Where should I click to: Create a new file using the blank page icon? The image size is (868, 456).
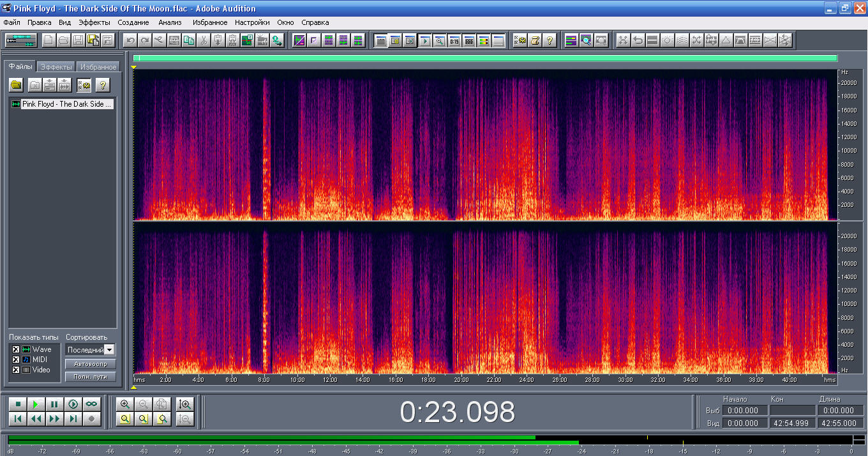pos(49,40)
